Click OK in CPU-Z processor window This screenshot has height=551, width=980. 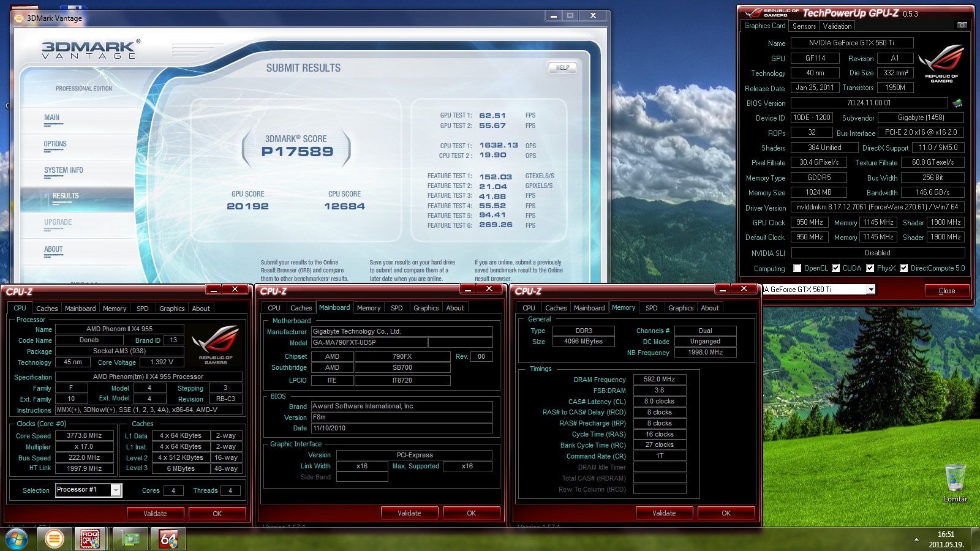[217, 514]
